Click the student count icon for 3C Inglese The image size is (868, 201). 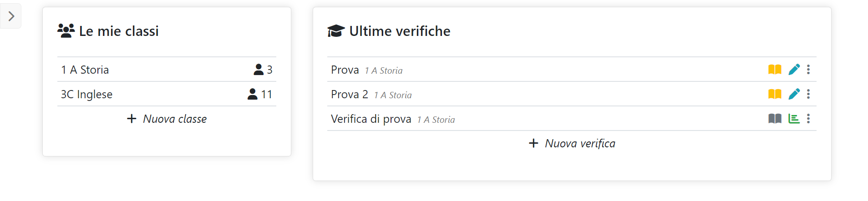pyautogui.click(x=253, y=94)
